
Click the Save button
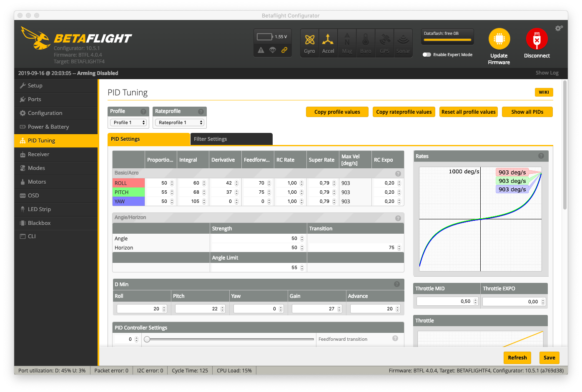pyautogui.click(x=549, y=358)
